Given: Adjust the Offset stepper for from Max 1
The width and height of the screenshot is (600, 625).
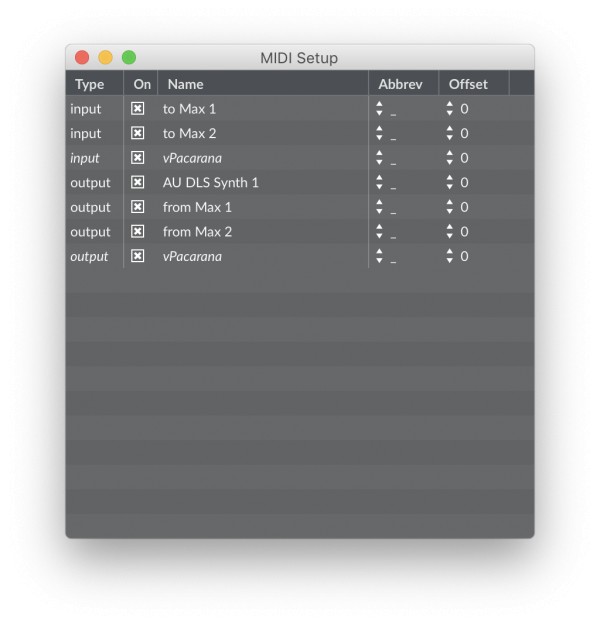Looking at the screenshot, I should (450, 207).
